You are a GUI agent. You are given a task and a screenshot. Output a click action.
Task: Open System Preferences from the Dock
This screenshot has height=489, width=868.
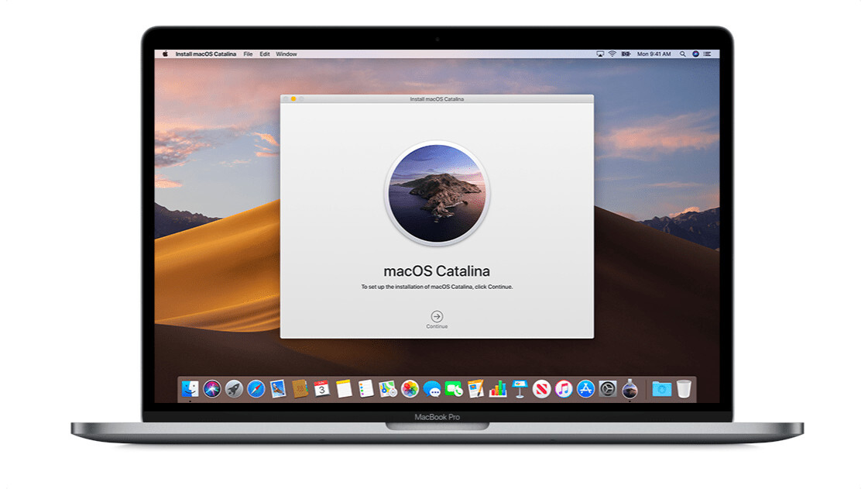click(x=606, y=386)
